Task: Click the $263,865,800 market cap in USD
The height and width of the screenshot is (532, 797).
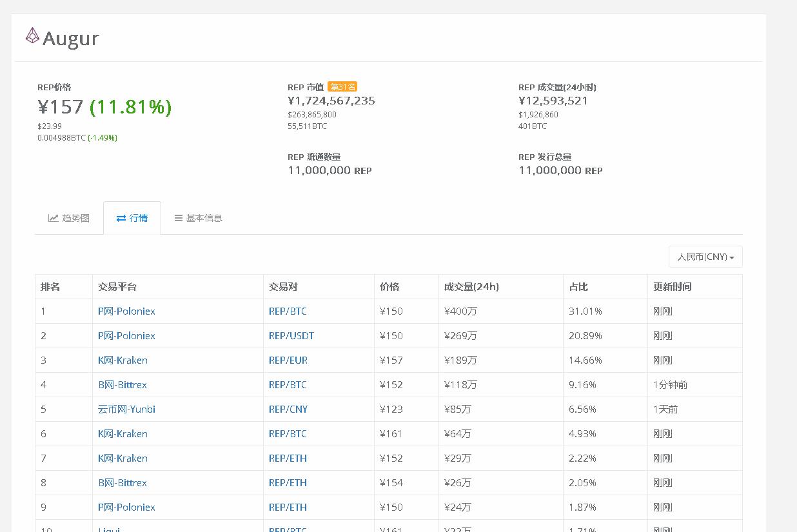Action: pos(312,114)
